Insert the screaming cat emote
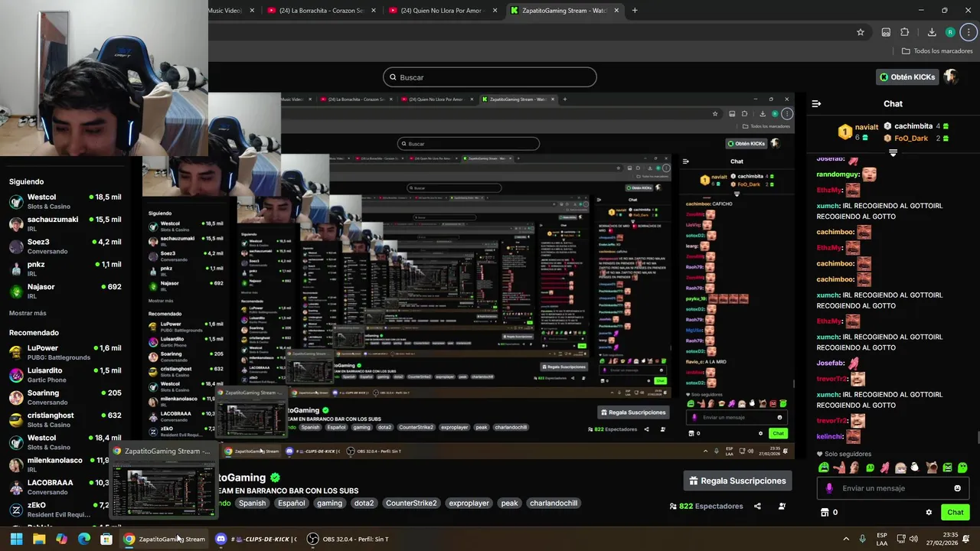Image resolution: width=980 pixels, height=551 pixels. click(x=931, y=468)
